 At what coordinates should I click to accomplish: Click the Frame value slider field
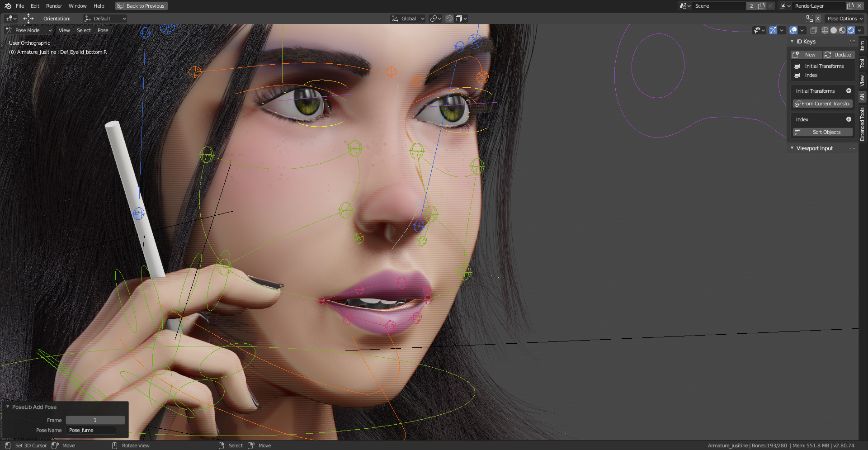[95, 420]
